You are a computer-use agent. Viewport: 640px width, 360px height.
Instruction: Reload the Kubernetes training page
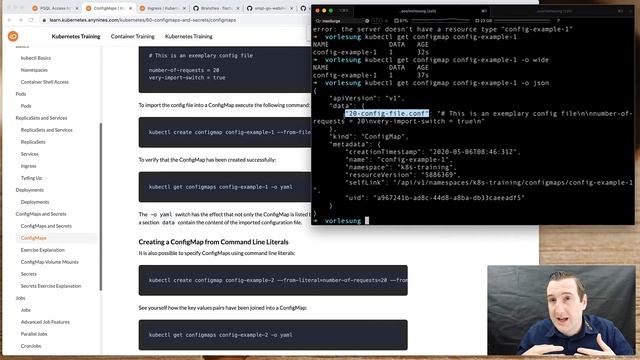coord(31,20)
